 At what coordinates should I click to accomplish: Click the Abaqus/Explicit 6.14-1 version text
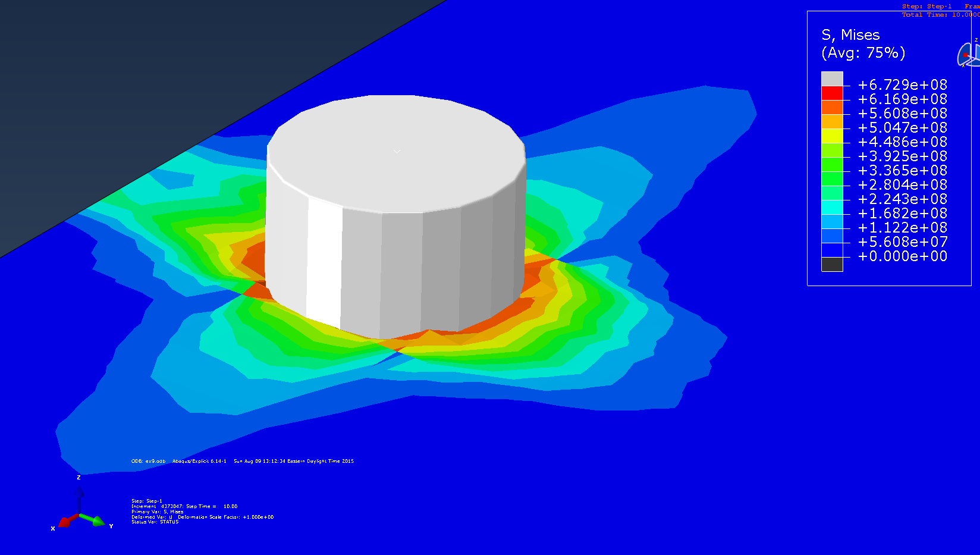(199, 461)
